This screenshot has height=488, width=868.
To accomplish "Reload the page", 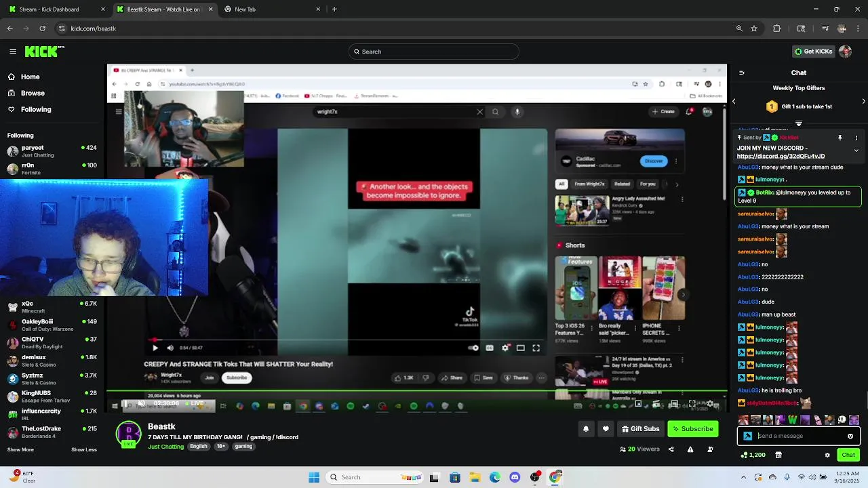I will pyautogui.click(x=43, y=28).
